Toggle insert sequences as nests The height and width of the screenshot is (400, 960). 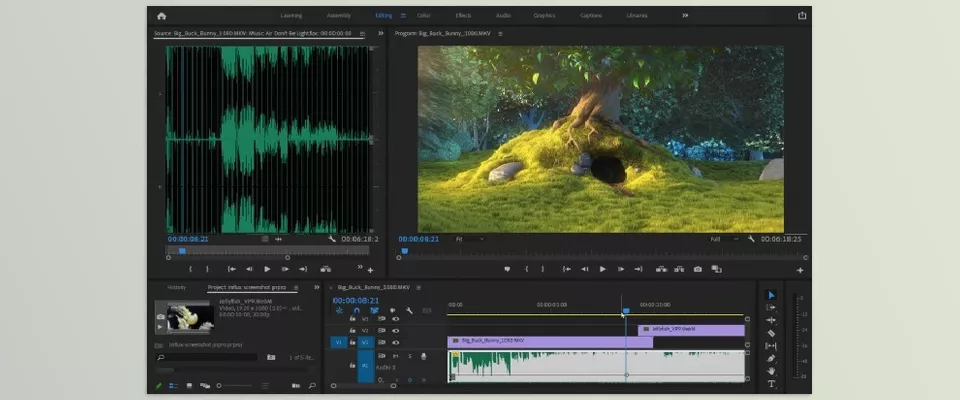[339, 311]
